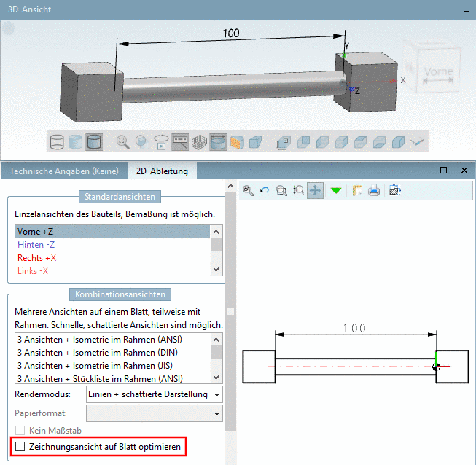Click the Standardansichten group header
Viewport: 476px width, 465px height.
pos(120,197)
